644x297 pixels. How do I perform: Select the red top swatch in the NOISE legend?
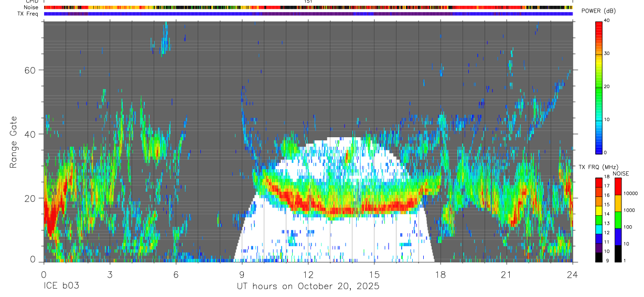618,186
